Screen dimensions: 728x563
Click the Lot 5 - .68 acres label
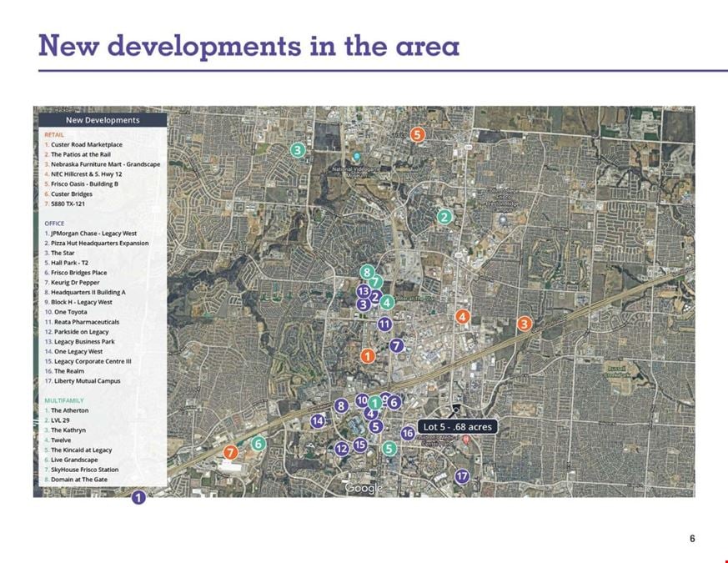(457, 427)
